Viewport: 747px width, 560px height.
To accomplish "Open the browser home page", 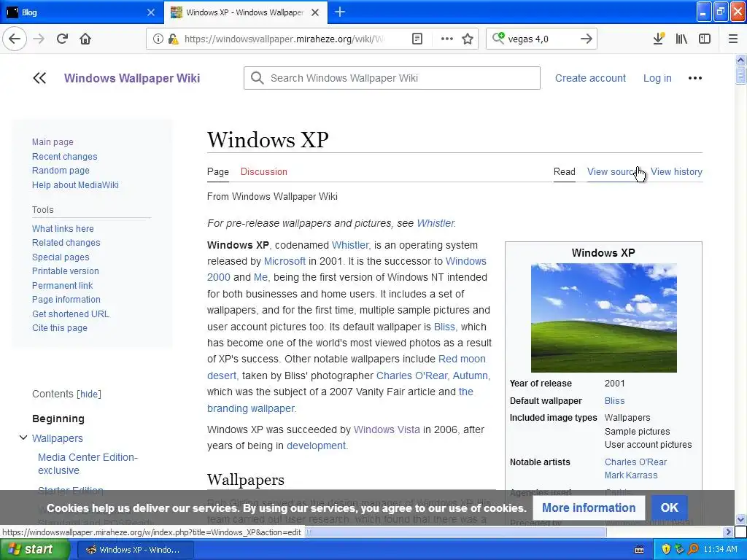I will (85, 39).
